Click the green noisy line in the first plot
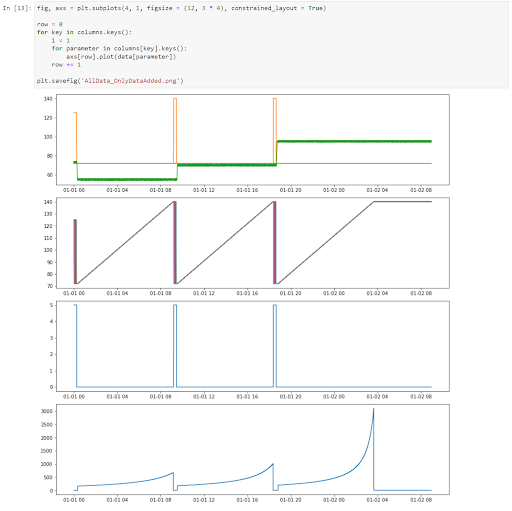Screen dimensions: 512x511 353,141
